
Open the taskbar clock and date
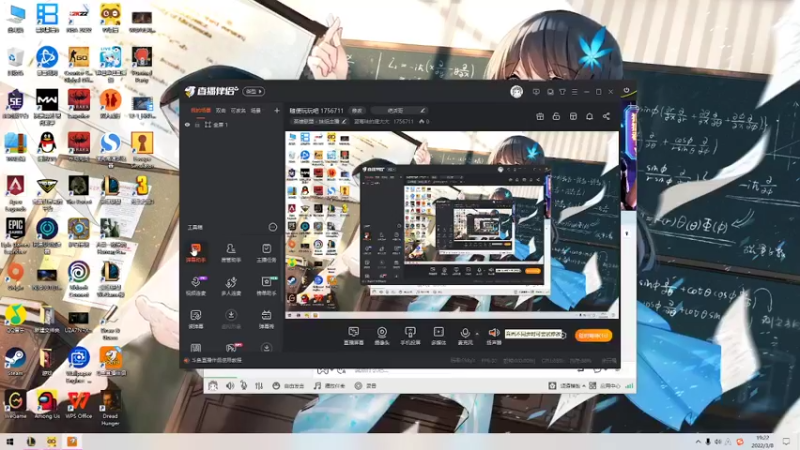click(x=763, y=442)
